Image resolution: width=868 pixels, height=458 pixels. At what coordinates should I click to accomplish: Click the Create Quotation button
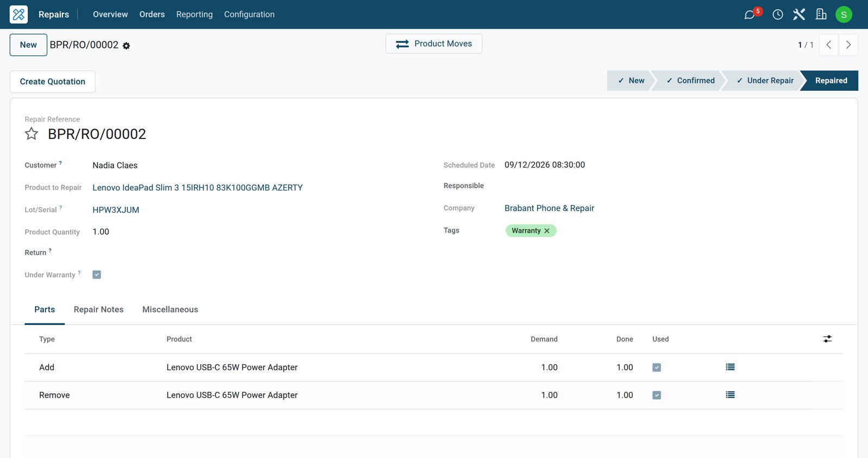point(53,81)
